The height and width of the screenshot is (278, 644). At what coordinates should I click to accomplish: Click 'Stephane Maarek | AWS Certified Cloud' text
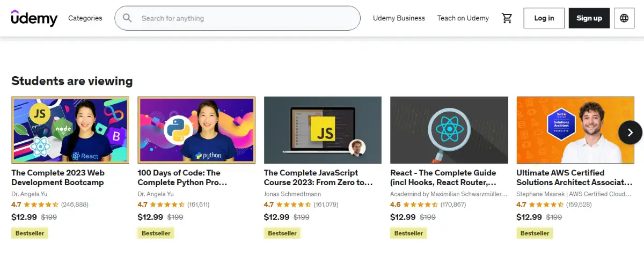coord(574,194)
